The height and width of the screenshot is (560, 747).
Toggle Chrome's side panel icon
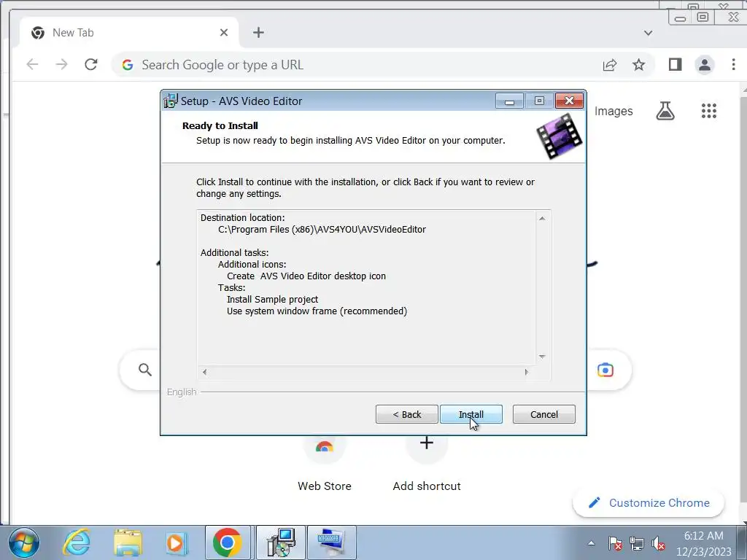click(675, 64)
